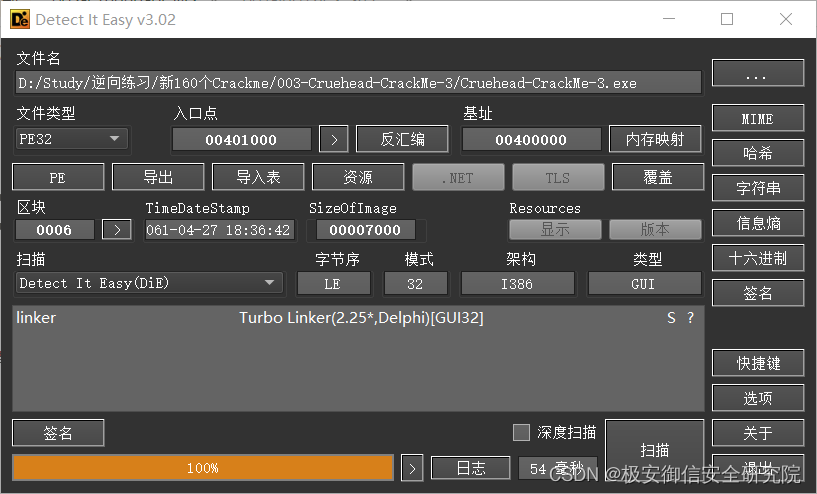817x494 pixels.
Task: Open the 十六进制 hex viewer
Action: (x=758, y=258)
